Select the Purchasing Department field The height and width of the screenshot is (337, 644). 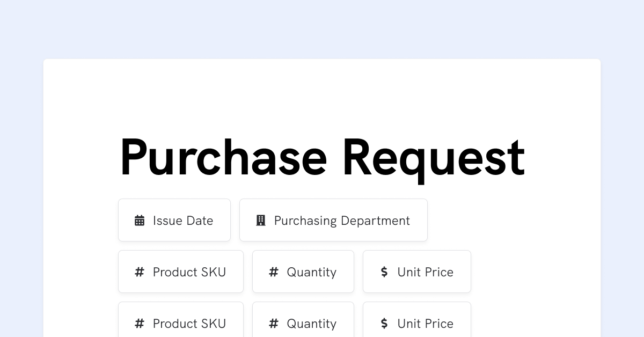[333, 220]
